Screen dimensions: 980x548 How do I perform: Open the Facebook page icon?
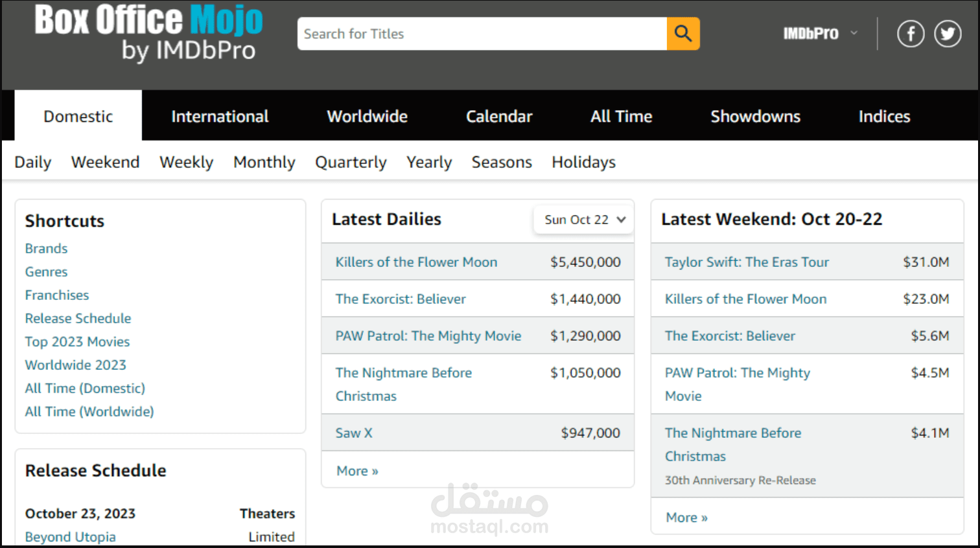(911, 34)
